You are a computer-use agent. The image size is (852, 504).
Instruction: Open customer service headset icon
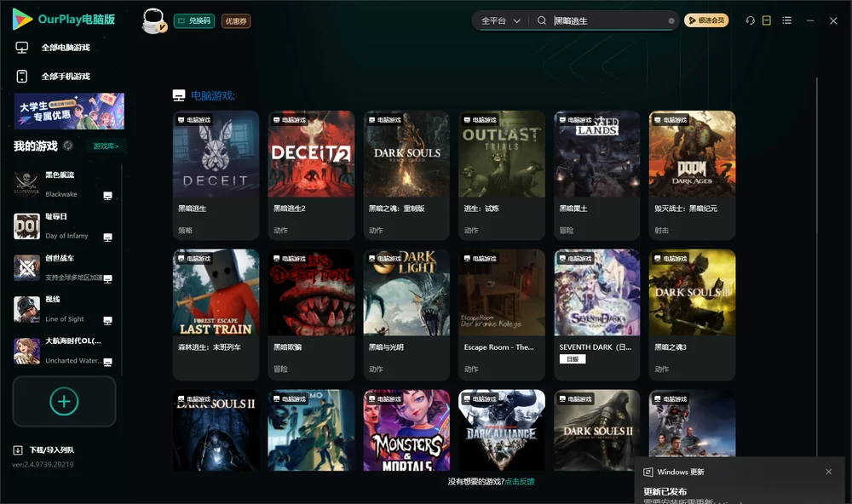tap(750, 20)
